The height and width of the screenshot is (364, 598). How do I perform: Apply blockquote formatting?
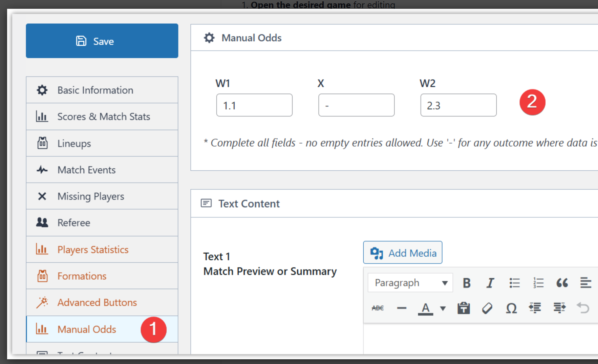click(562, 283)
